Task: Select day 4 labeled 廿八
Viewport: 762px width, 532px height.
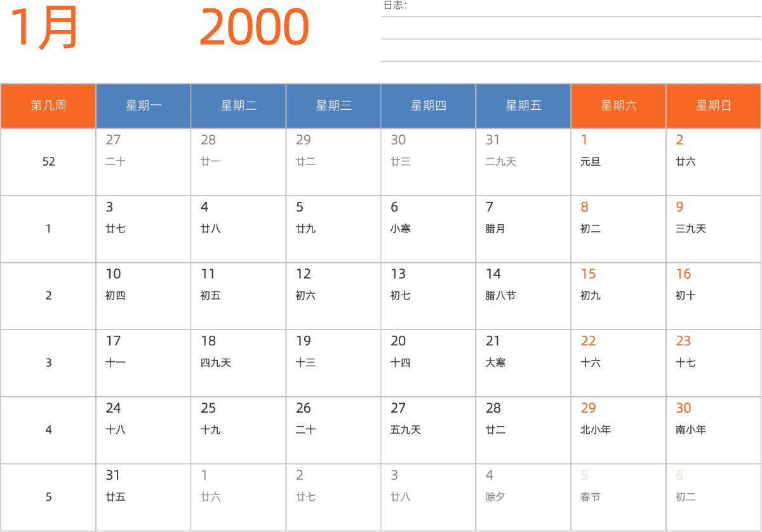Action: (x=238, y=229)
